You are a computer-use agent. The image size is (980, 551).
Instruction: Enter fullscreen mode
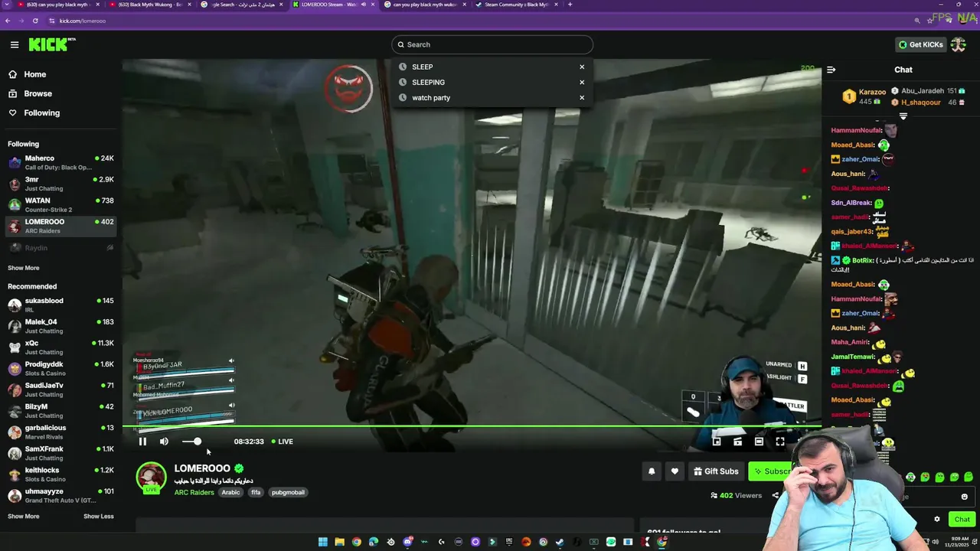[779, 442]
